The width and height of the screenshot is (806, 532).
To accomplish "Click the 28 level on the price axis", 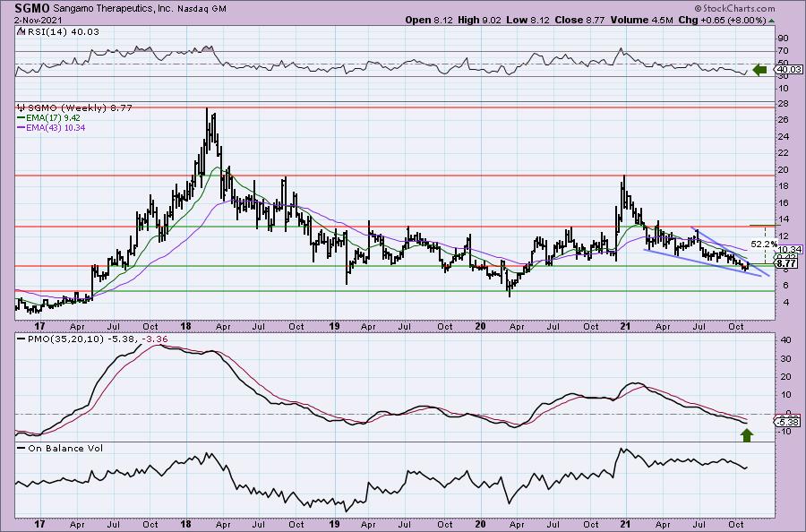I will coord(784,105).
